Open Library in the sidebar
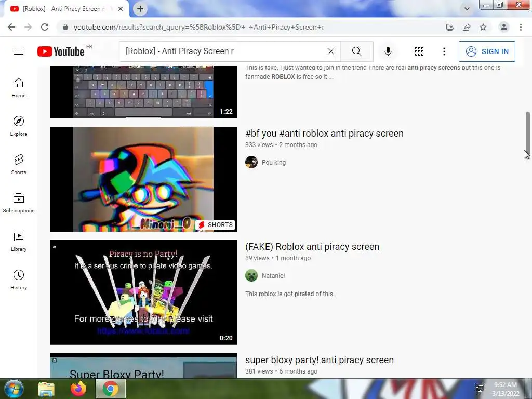 point(19,241)
